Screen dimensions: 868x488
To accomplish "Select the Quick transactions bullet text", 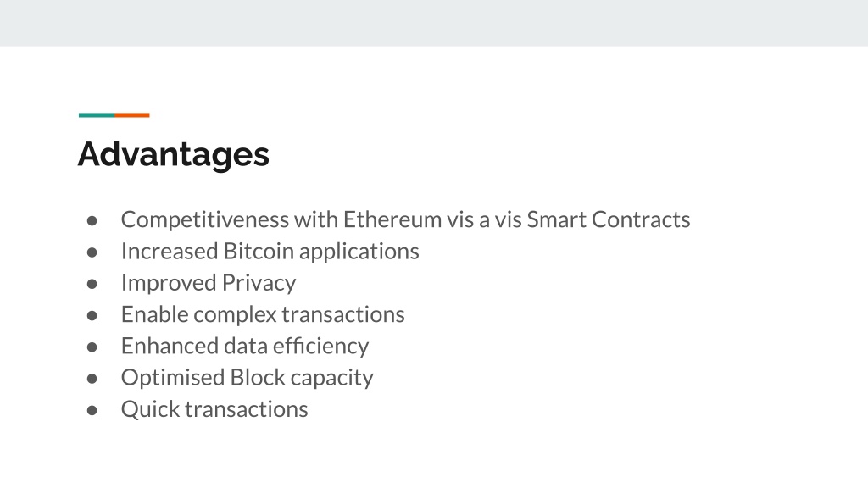I will [214, 409].
